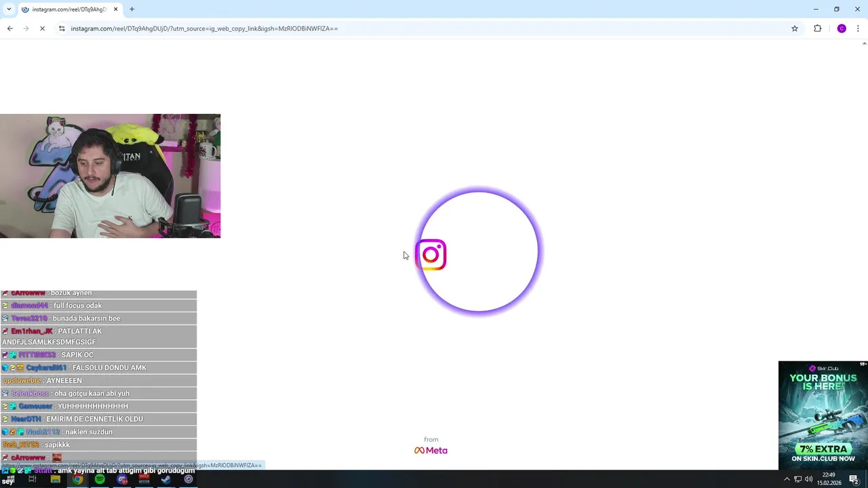This screenshot has width=868, height=488.
Task: Stop loading the Instagram page
Action: pyautogui.click(x=42, y=28)
